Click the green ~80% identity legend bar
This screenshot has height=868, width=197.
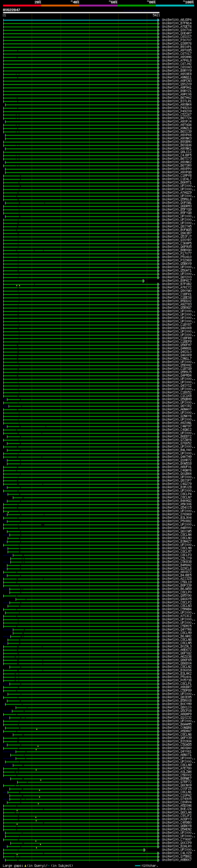click(x=137, y=6)
